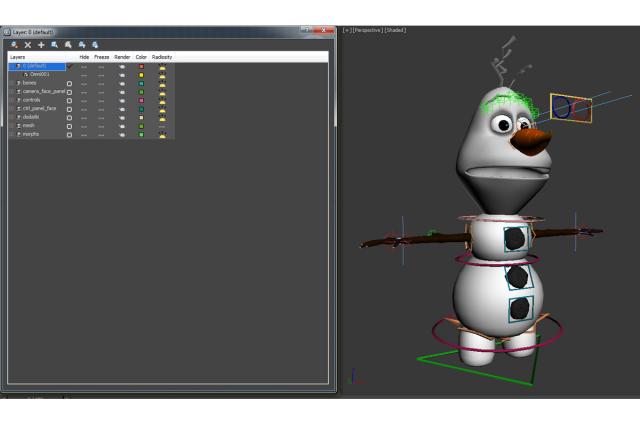640x424 pixels.
Task: Toggle radiosity icon for morphs layer
Action: click(x=162, y=135)
